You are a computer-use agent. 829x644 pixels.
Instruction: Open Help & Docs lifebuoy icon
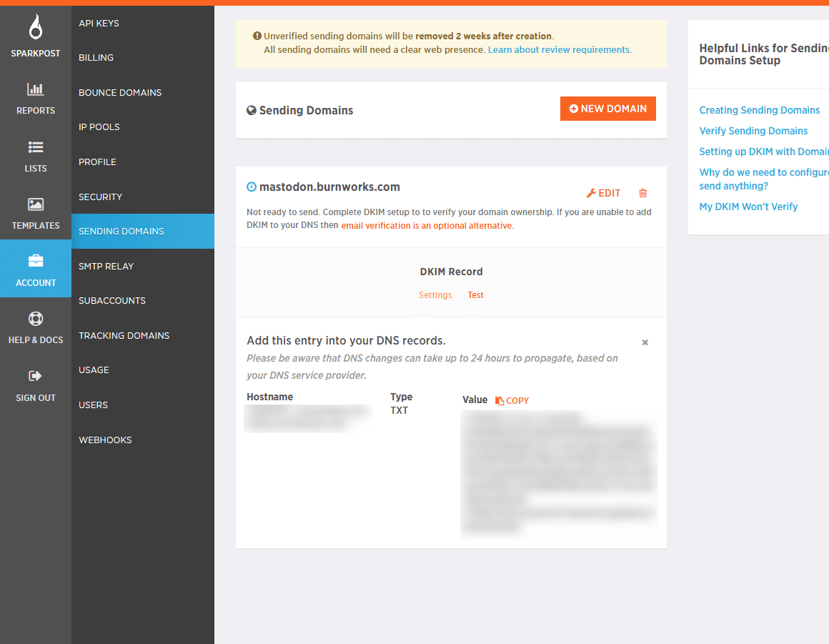click(x=35, y=319)
